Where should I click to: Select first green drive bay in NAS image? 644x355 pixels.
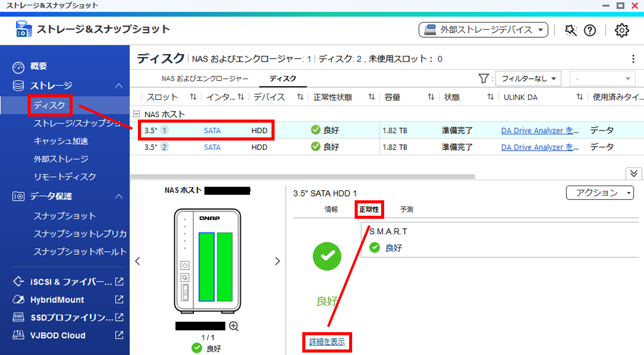(x=207, y=267)
